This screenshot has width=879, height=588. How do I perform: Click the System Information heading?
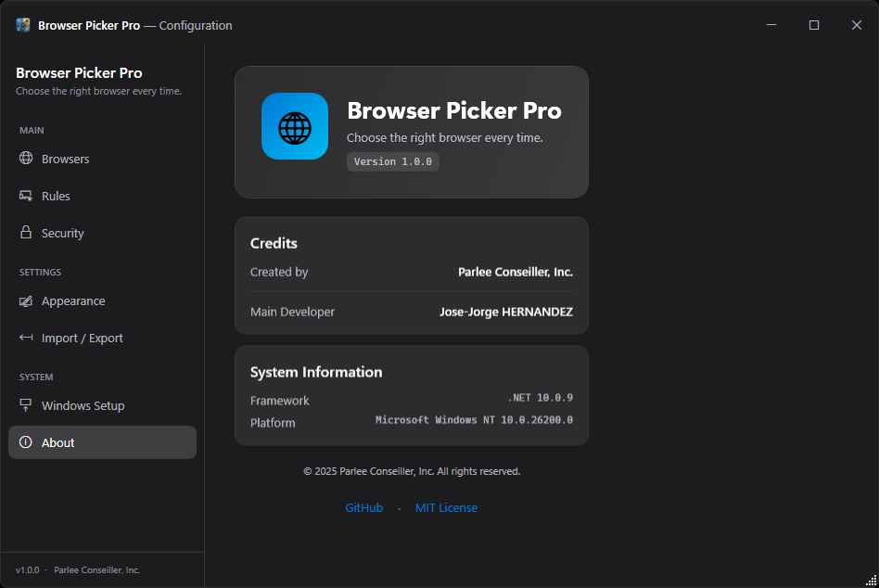pos(316,372)
